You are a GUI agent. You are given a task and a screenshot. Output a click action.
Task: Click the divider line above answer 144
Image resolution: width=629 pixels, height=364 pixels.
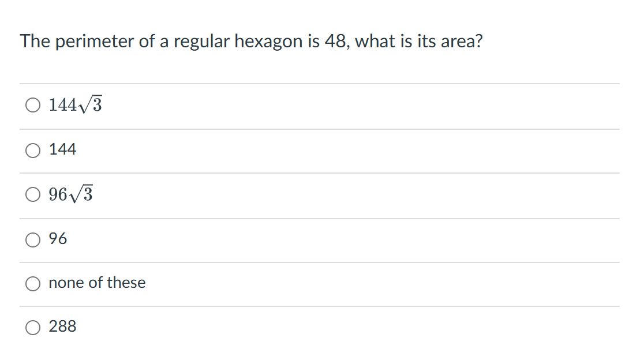coord(314,127)
